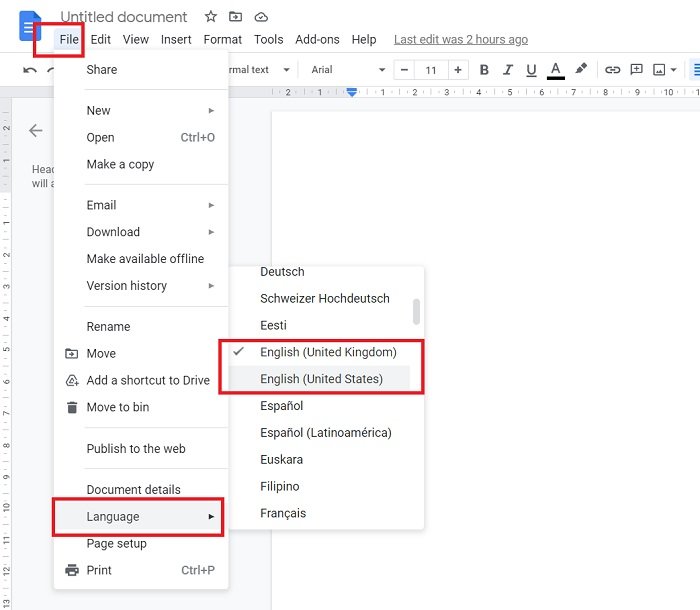Image resolution: width=700 pixels, height=610 pixels.
Task: Click the Google Docs home icon
Action: (29, 26)
